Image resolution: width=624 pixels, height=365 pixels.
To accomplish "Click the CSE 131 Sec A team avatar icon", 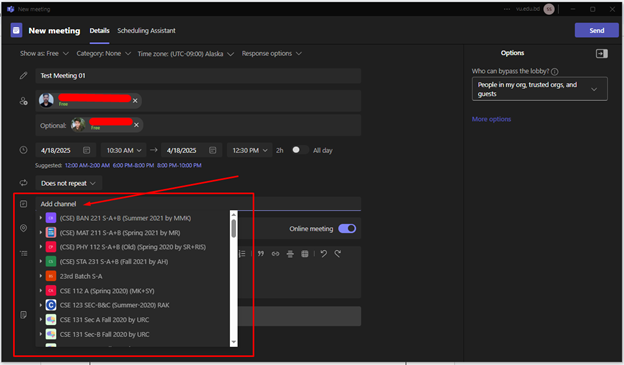I will [x=51, y=320].
